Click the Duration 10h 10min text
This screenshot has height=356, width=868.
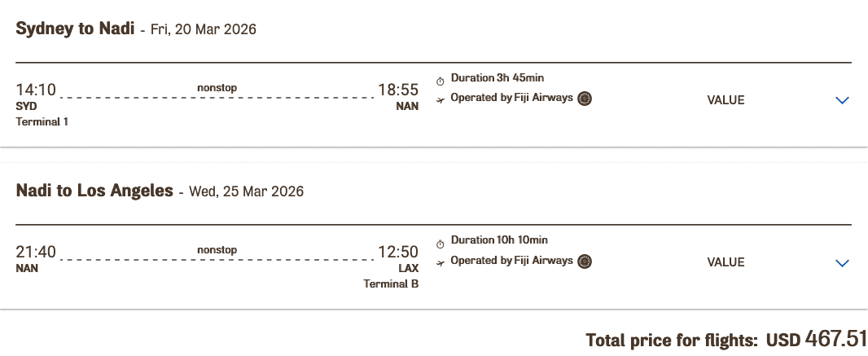499,240
